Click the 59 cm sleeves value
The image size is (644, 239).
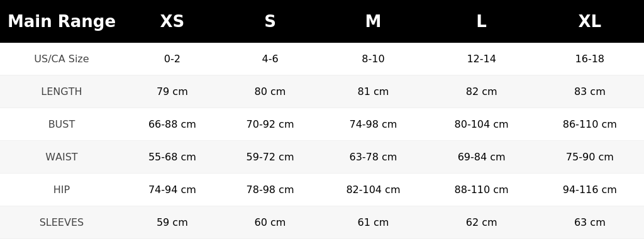click(x=172, y=222)
